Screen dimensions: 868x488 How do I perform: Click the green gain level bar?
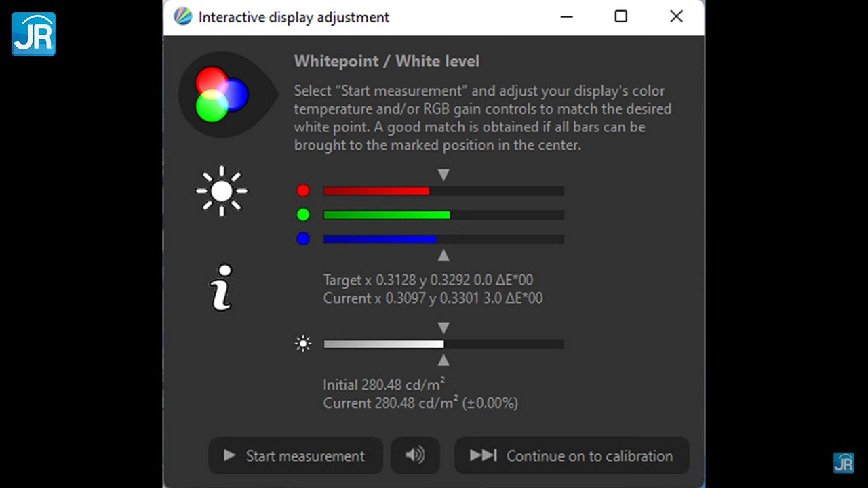click(443, 215)
